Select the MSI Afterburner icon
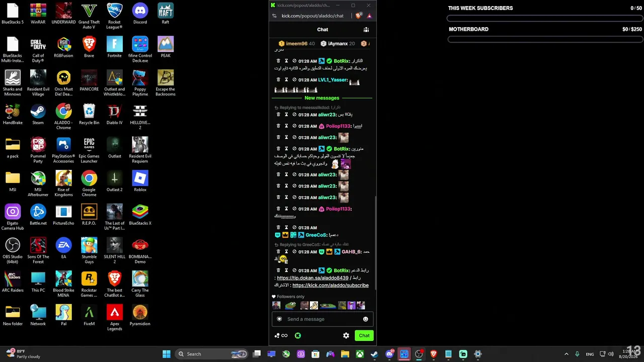 click(x=38, y=184)
